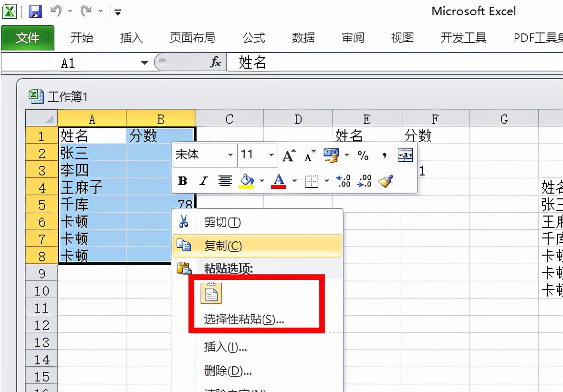Choose 选择性粘贴(S)... in context menu

tap(244, 320)
